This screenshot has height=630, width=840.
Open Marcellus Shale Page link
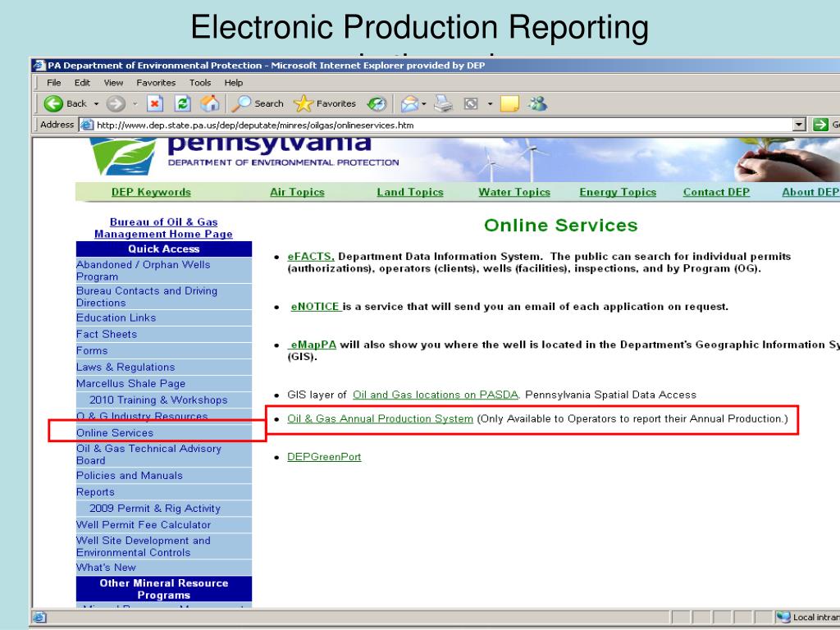coord(130,383)
